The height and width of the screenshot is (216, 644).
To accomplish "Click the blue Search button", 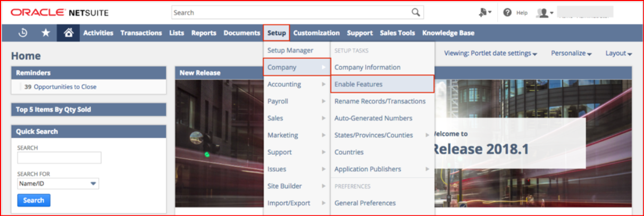I will tap(34, 200).
